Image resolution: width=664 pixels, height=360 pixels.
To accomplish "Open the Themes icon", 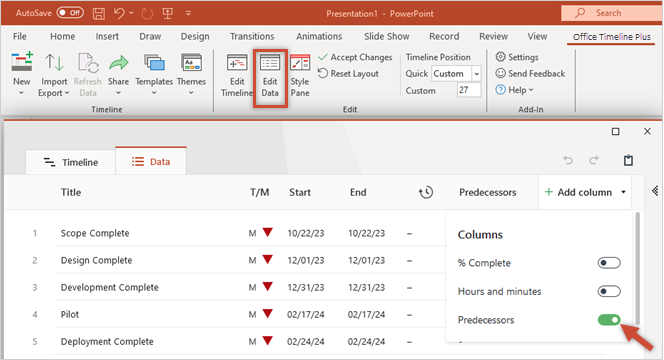I will coord(191,63).
